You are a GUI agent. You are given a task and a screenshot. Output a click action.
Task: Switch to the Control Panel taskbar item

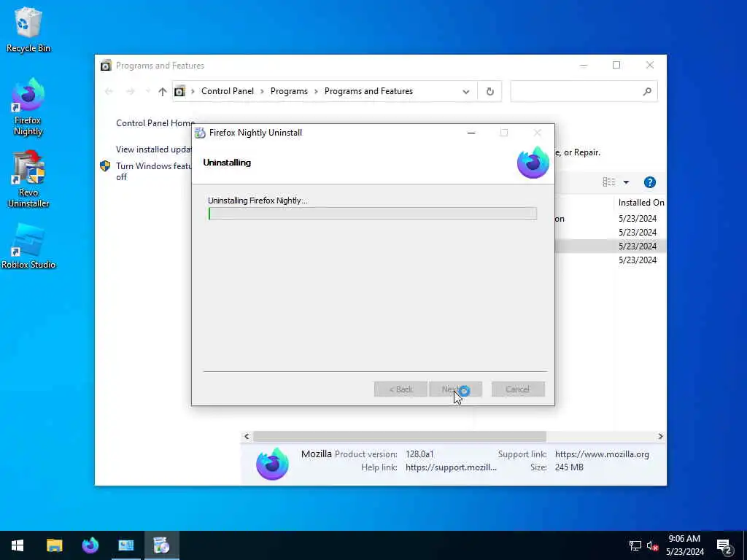click(x=125, y=545)
